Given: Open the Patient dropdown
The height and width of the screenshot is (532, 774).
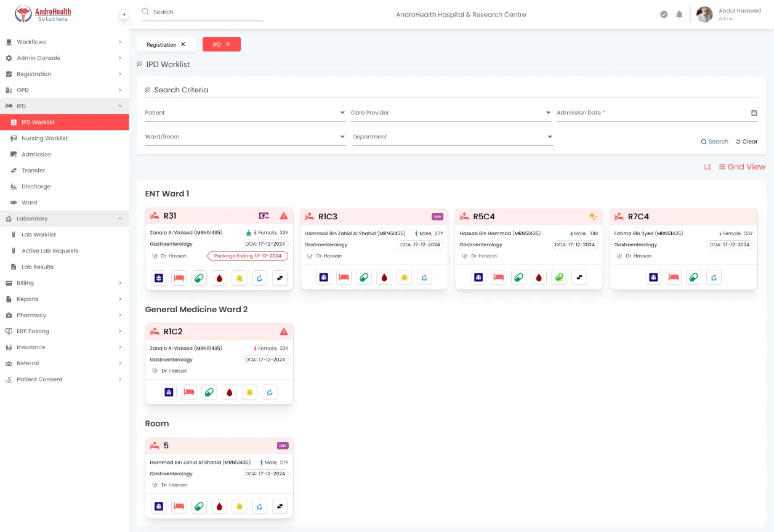Looking at the screenshot, I should pos(245,113).
